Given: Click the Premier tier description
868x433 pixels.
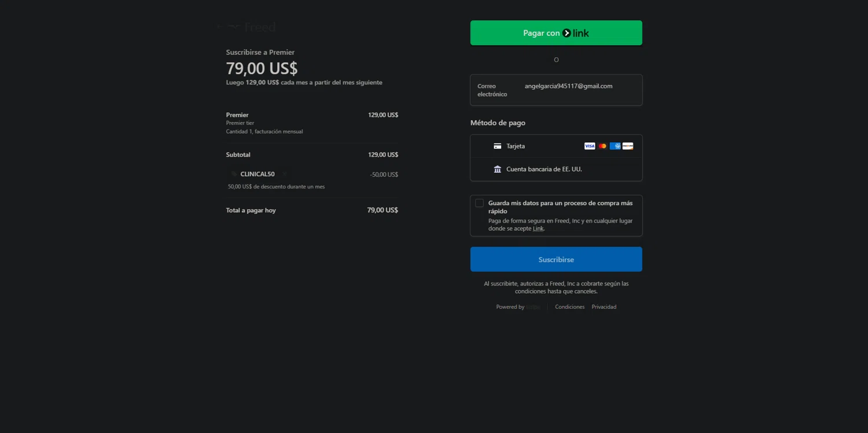Looking at the screenshot, I should click(240, 123).
